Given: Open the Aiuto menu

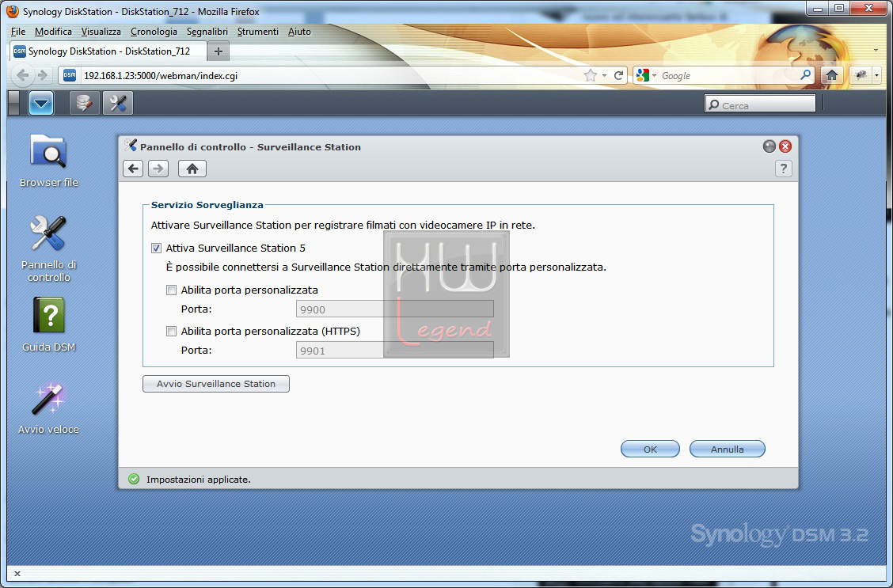Looking at the screenshot, I should pyautogui.click(x=299, y=32).
